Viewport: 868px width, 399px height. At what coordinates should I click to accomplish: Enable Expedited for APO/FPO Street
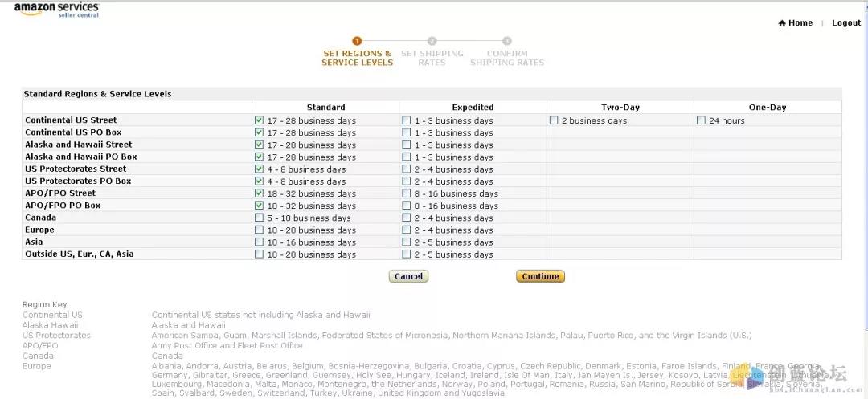(x=407, y=193)
